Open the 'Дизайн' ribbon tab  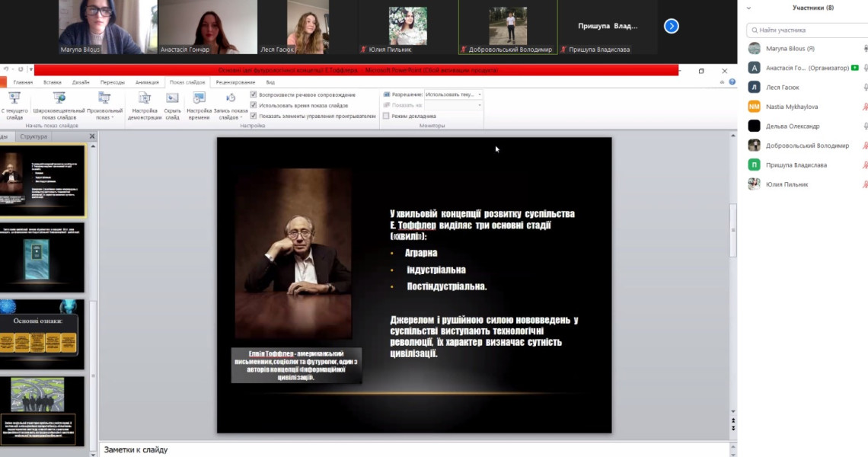pyautogui.click(x=80, y=82)
